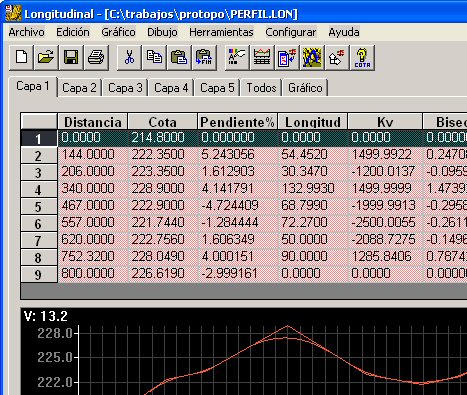The image size is (467, 395).
Task: Click distance cell 144.0000
Action: pos(93,155)
